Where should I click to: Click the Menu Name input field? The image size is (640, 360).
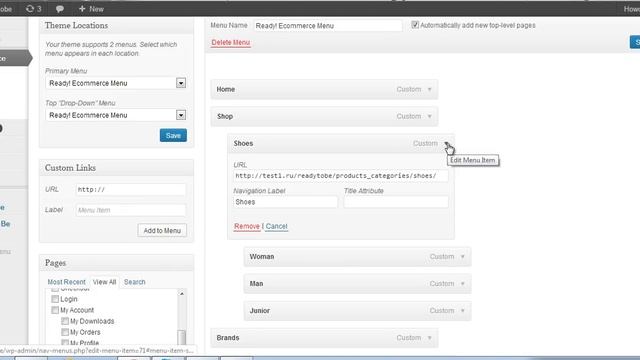pyautogui.click(x=328, y=26)
